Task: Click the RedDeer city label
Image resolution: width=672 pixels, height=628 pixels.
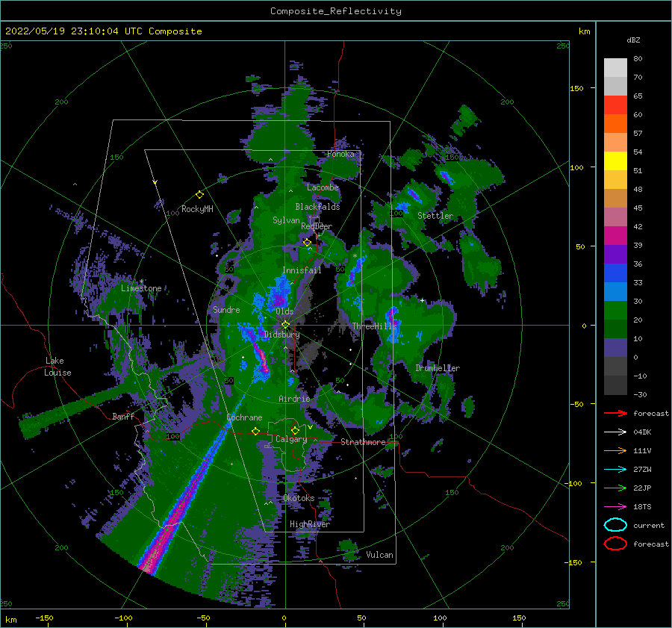Action: pos(317,226)
